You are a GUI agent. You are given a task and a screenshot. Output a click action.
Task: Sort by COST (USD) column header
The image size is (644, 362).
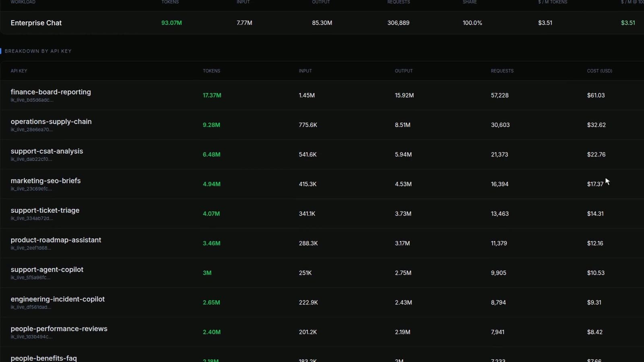pos(599,71)
